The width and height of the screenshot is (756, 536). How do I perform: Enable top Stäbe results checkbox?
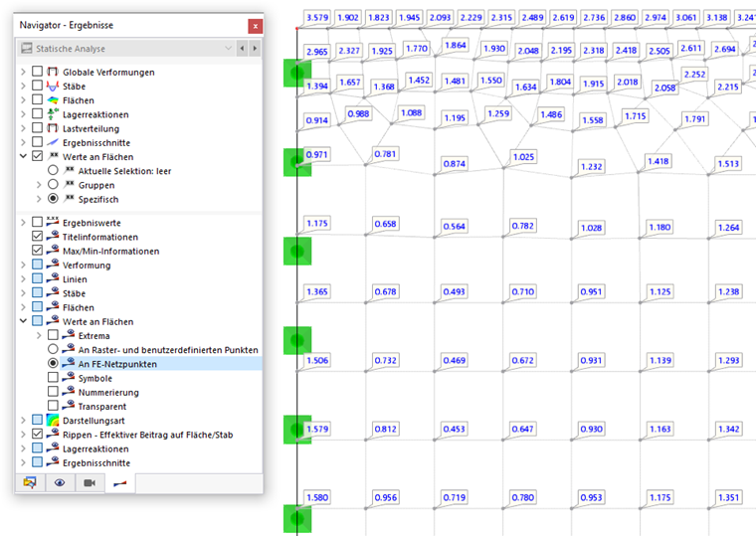point(37,86)
